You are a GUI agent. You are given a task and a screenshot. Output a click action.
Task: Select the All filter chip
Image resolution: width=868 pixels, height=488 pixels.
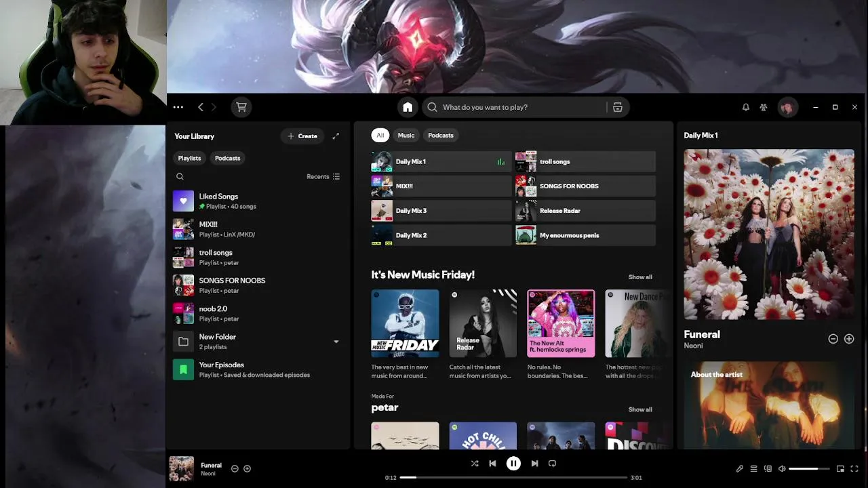click(380, 136)
